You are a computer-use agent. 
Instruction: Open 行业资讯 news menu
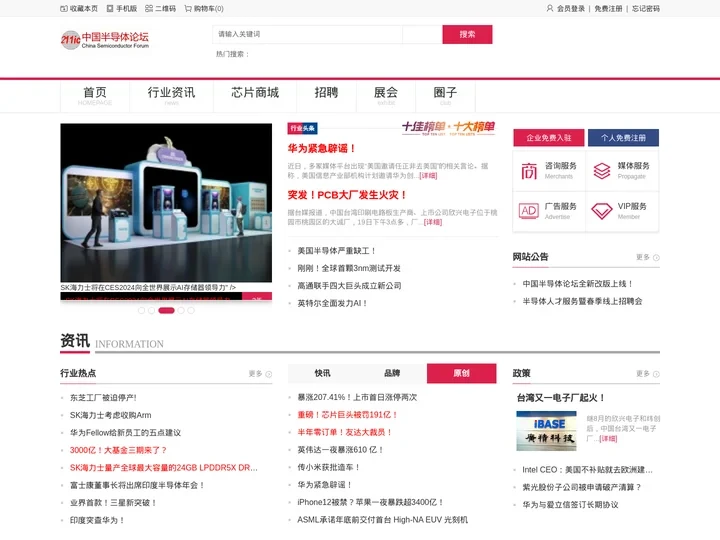[171, 96]
